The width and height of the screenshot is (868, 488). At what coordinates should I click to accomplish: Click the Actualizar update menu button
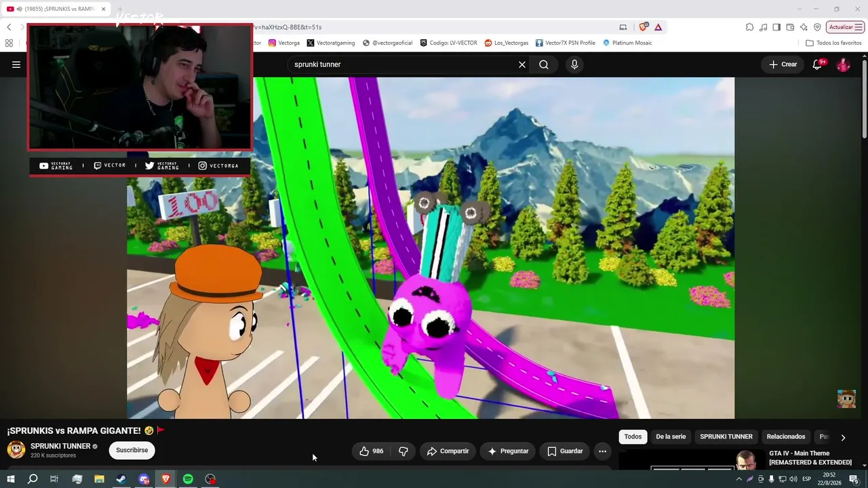[x=845, y=27]
